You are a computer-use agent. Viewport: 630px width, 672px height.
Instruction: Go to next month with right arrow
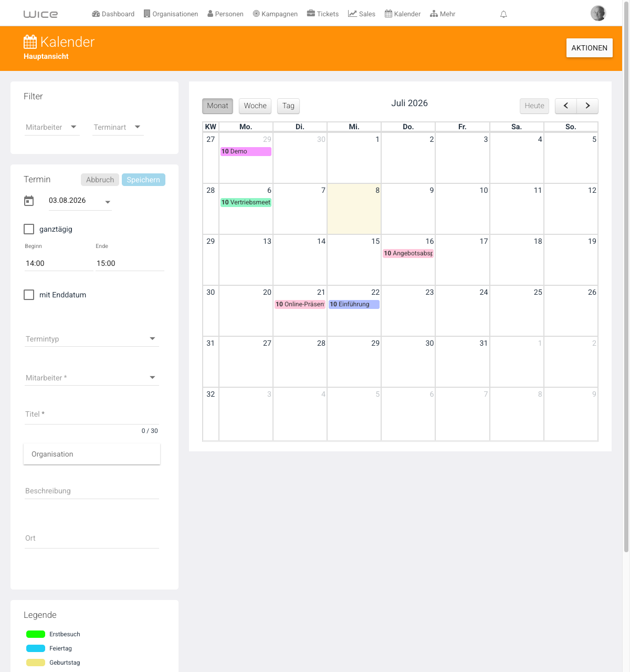coord(587,106)
